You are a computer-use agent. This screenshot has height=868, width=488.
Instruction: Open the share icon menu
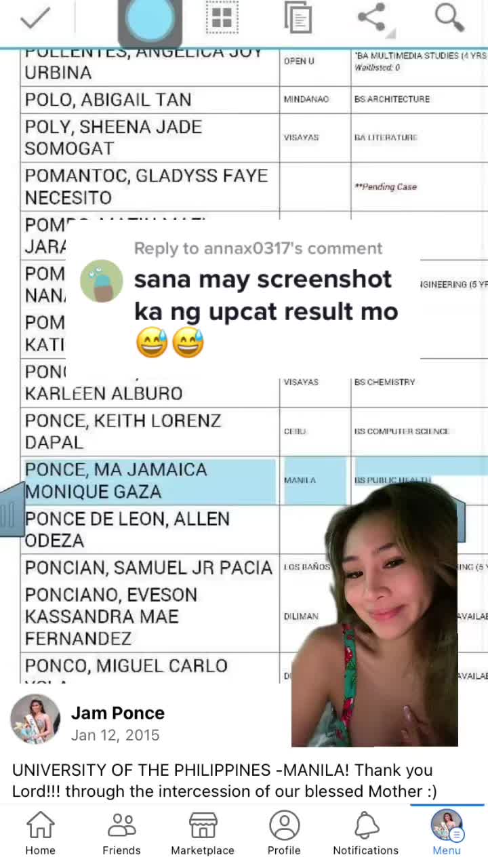tap(373, 18)
